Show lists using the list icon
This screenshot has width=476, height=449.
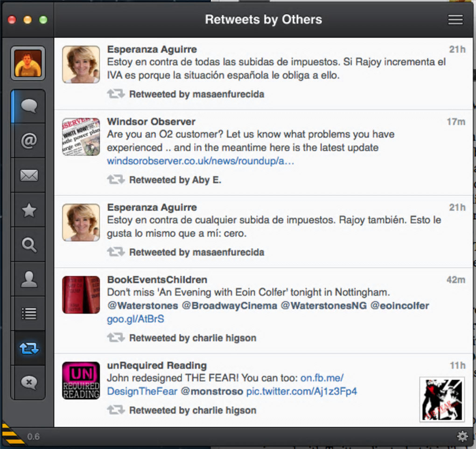point(29,314)
